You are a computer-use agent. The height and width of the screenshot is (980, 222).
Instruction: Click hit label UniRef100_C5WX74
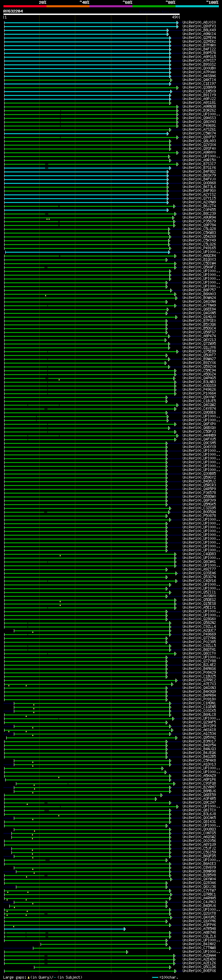point(199,133)
